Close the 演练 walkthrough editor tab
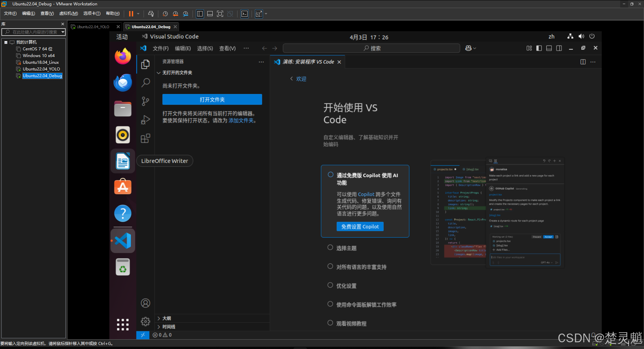Screen dimensions: 644x349 click(x=339, y=62)
